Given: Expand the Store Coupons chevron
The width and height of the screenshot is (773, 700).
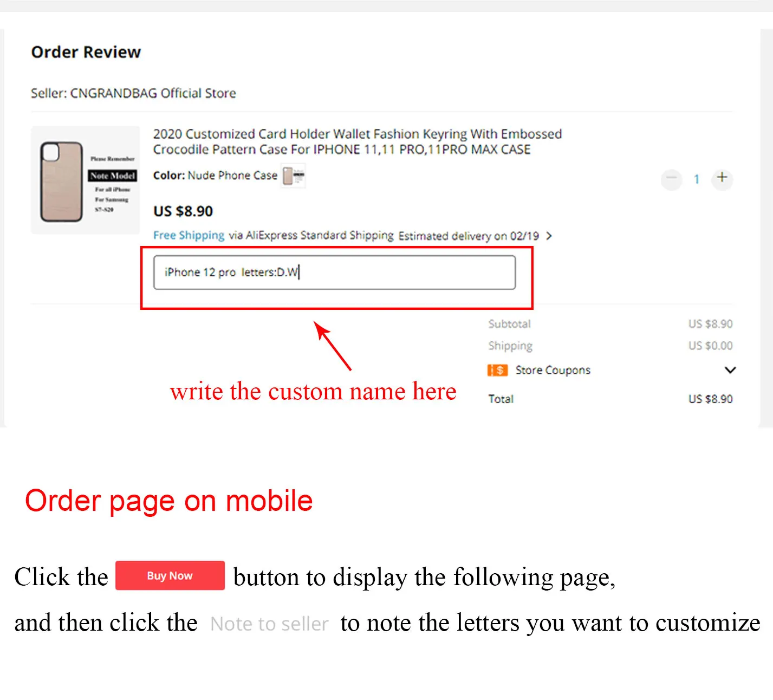Looking at the screenshot, I should point(730,370).
